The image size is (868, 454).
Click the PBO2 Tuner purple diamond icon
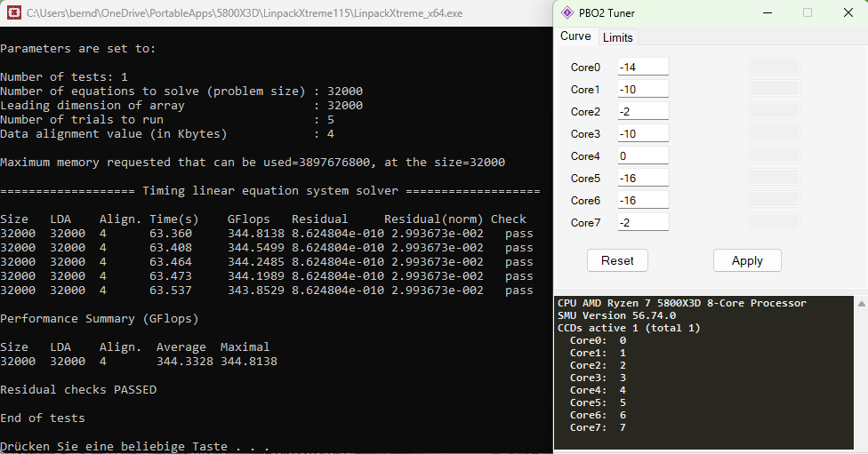pyautogui.click(x=567, y=12)
